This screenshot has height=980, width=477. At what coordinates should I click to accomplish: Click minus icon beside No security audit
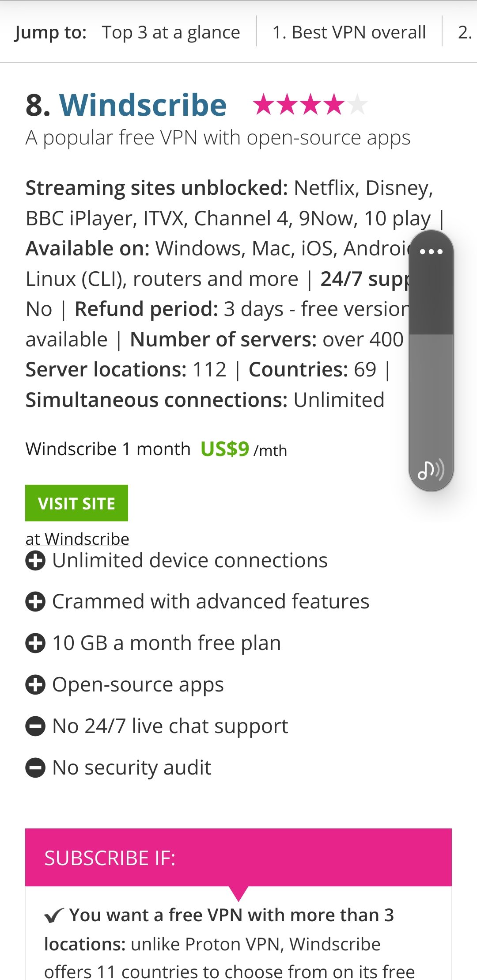pyautogui.click(x=35, y=768)
